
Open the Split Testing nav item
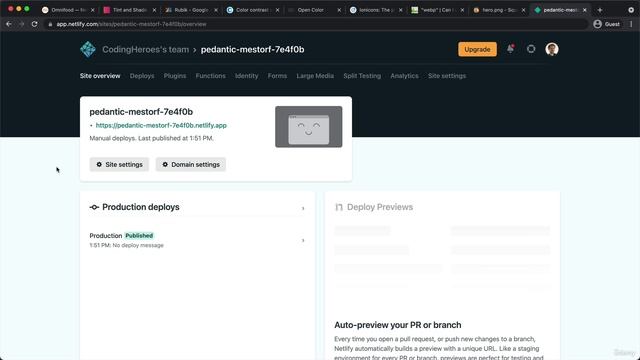point(362,76)
